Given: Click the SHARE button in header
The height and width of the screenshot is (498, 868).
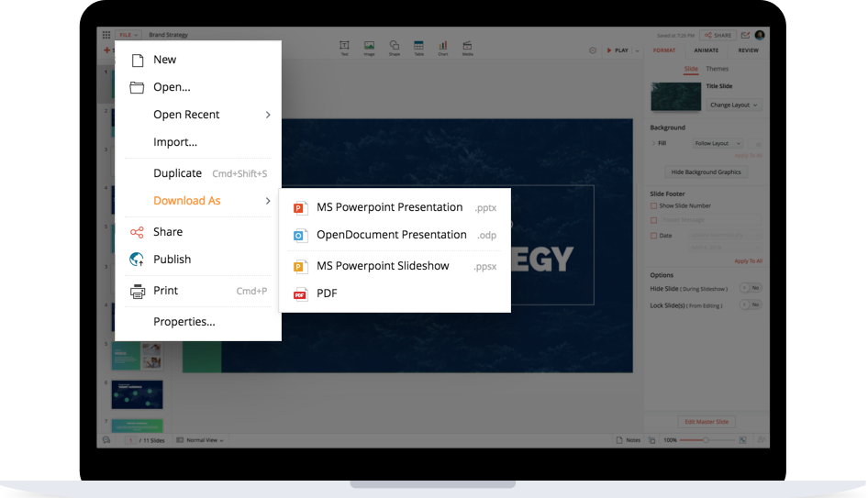Looking at the screenshot, I should pos(718,35).
